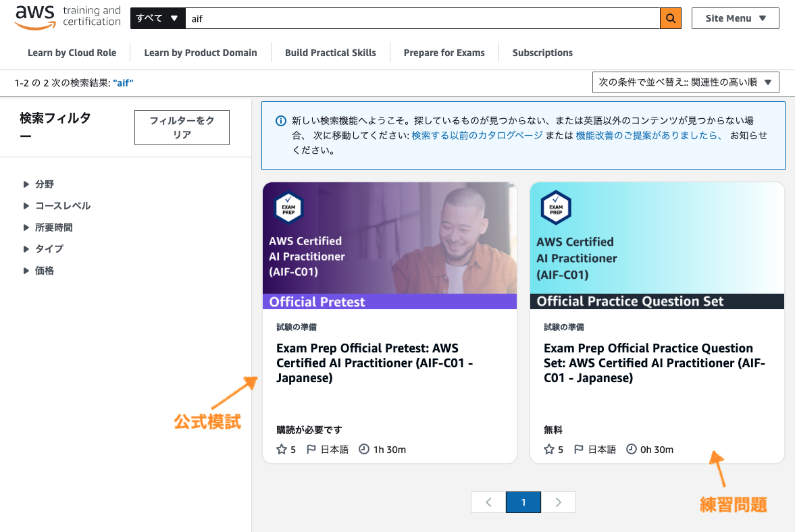
Task: Open the 関連性の高い順 sort dropdown
Action: tap(686, 82)
